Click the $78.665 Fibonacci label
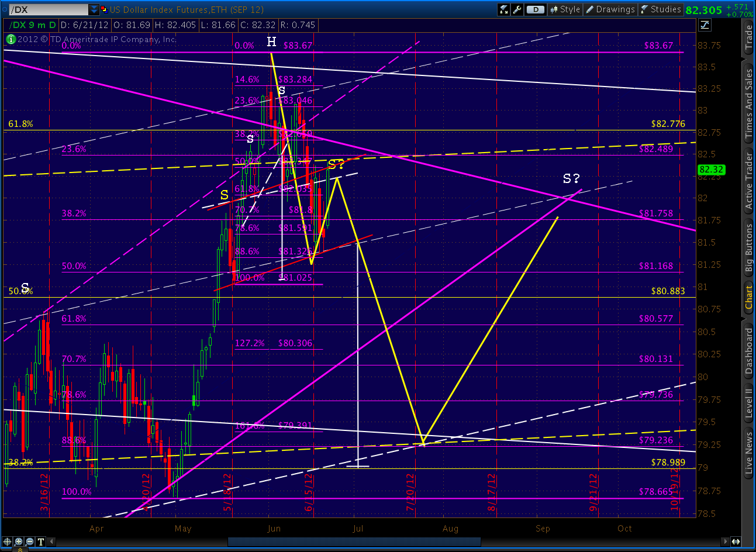The width and height of the screenshot is (756, 552). tap(655, 492)
